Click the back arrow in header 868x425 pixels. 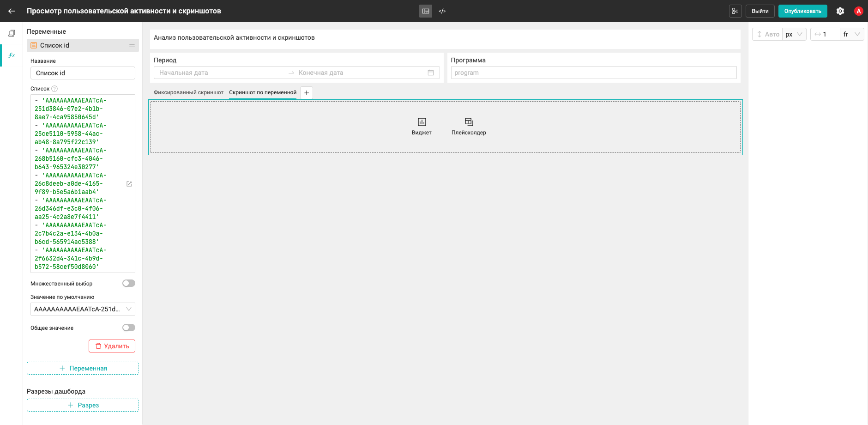(12, 11)
